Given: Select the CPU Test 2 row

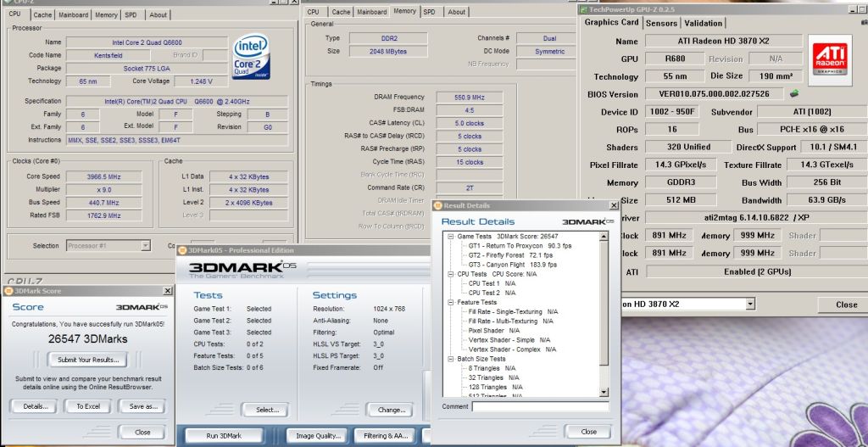Looking at the screenshot, I should 492,293.
